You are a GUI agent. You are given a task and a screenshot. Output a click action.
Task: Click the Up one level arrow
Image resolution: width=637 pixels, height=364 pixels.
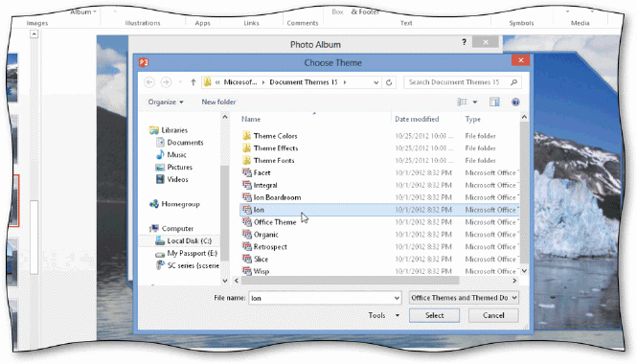click(193, 82)
